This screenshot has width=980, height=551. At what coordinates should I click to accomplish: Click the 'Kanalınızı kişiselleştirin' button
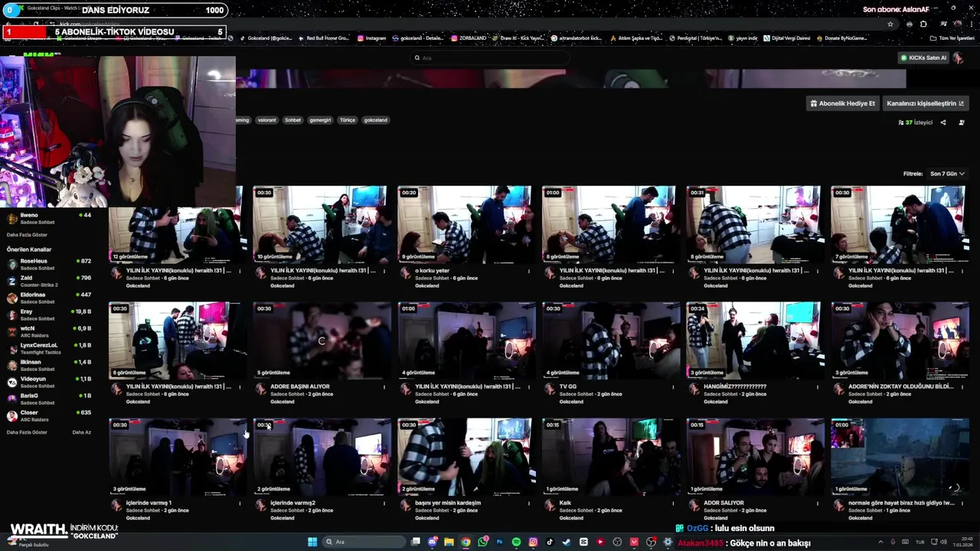[925, 103]
